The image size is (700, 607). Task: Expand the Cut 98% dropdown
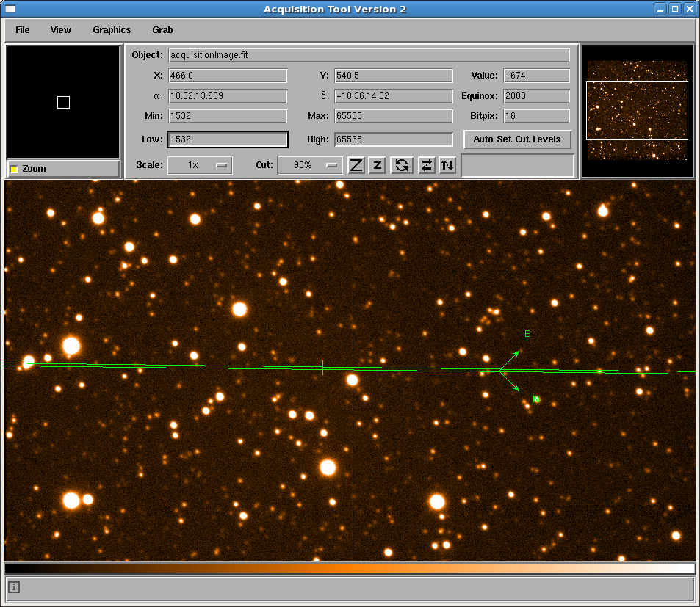(x=309, y=165)
